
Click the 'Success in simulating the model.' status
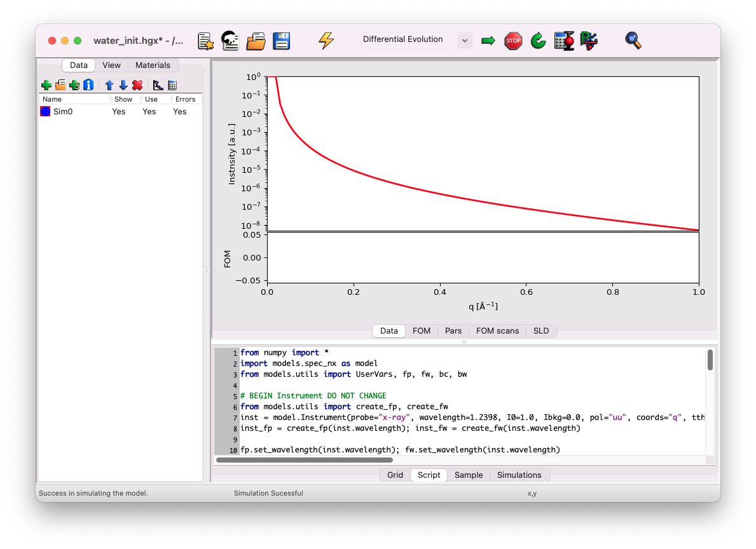tap(93, 493)
